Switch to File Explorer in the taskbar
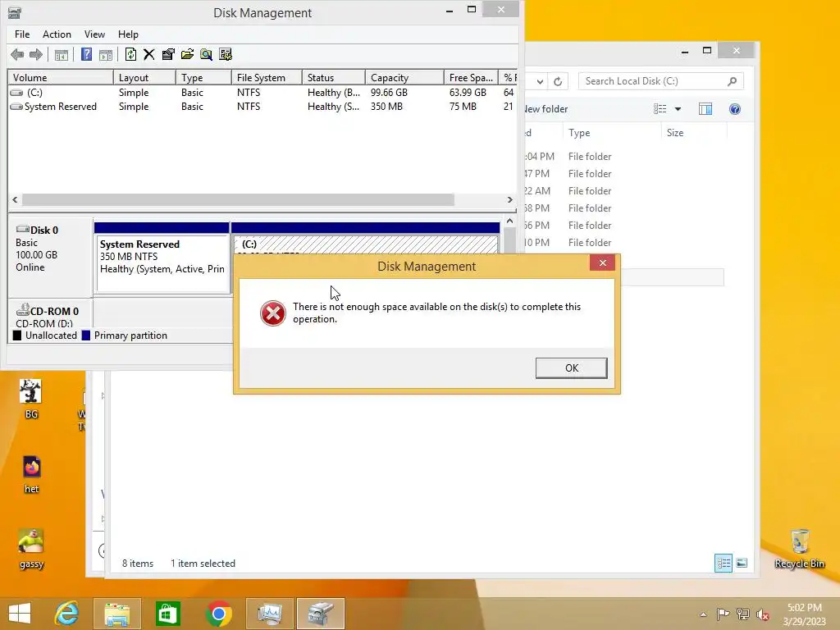Image resolution: width=840 pixels, height=630 pixels. [116, 614]
